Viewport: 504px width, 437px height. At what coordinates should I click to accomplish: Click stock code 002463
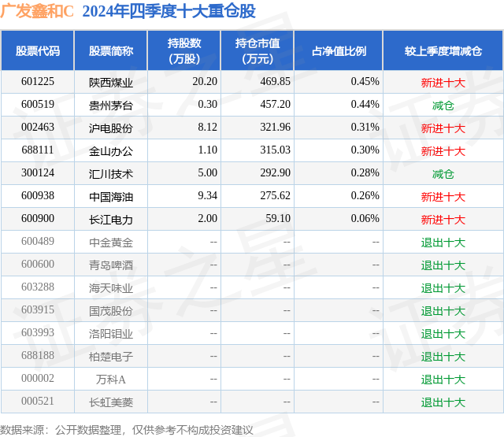click(x=38, y=128)
